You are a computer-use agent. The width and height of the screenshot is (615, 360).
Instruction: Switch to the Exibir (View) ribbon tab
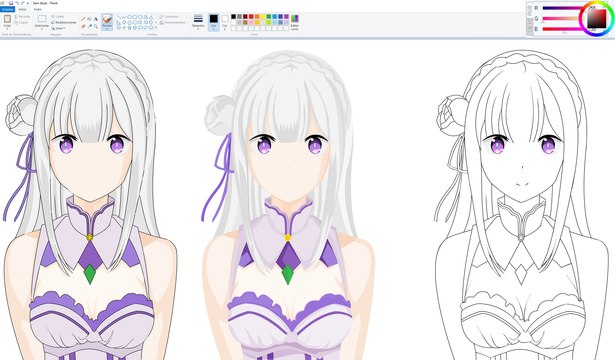38,9
